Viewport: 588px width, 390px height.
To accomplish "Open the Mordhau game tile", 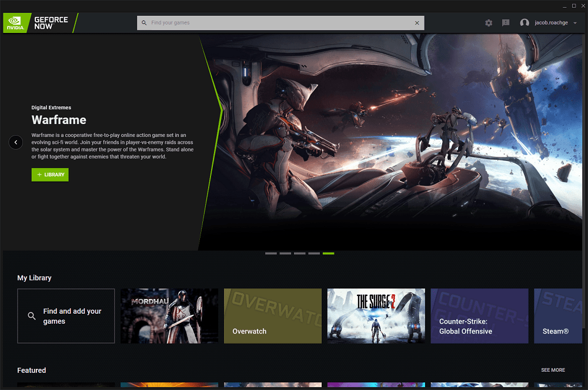I will [x=169, y=316].
